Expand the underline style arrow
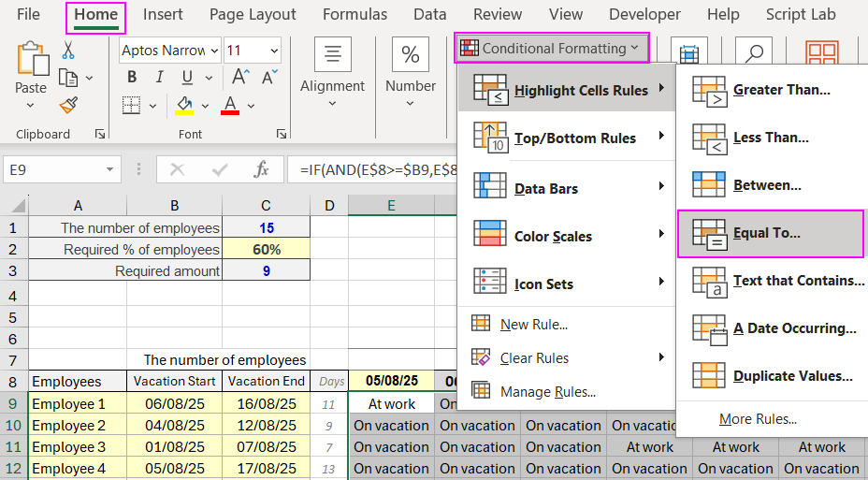This screenshot has height=480, width=868. point(209,78)
